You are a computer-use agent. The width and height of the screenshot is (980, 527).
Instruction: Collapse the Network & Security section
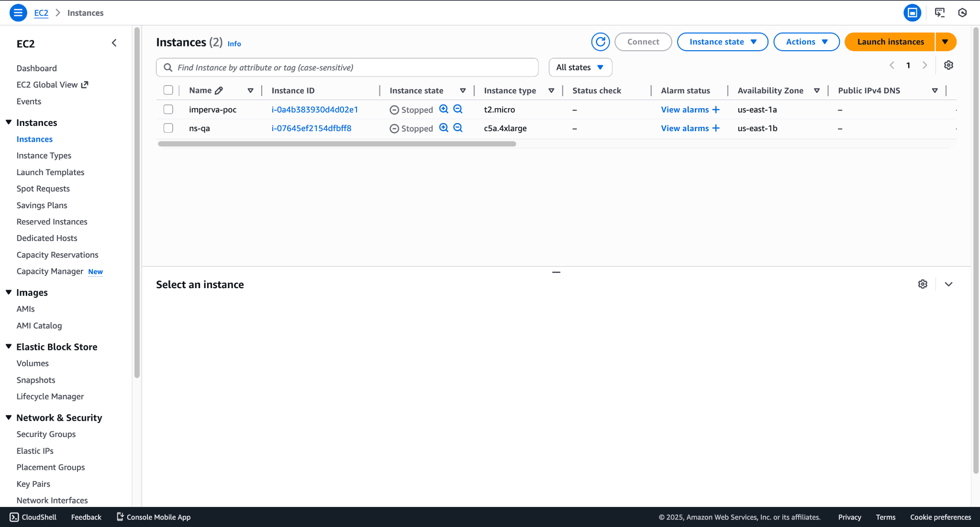pos(9,417)
